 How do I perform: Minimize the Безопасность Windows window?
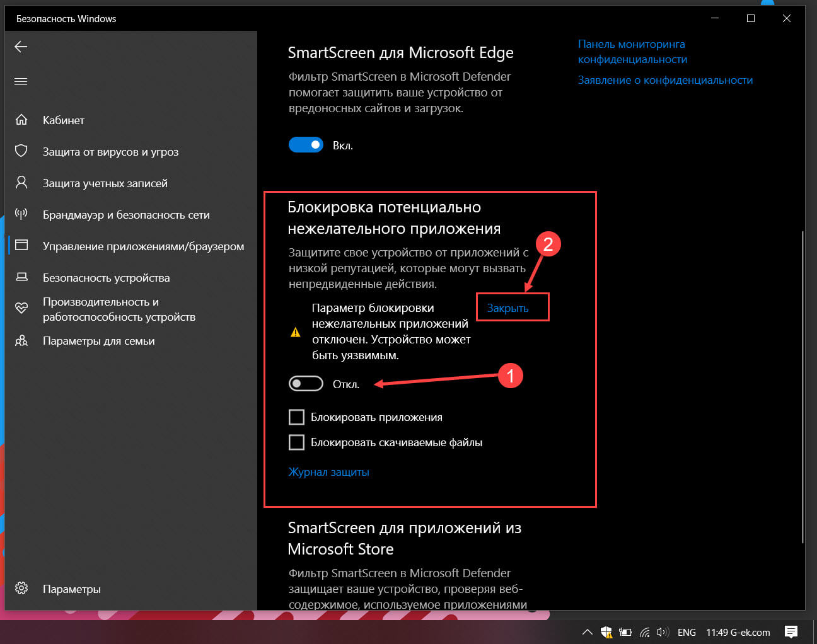tap(714, 18)
